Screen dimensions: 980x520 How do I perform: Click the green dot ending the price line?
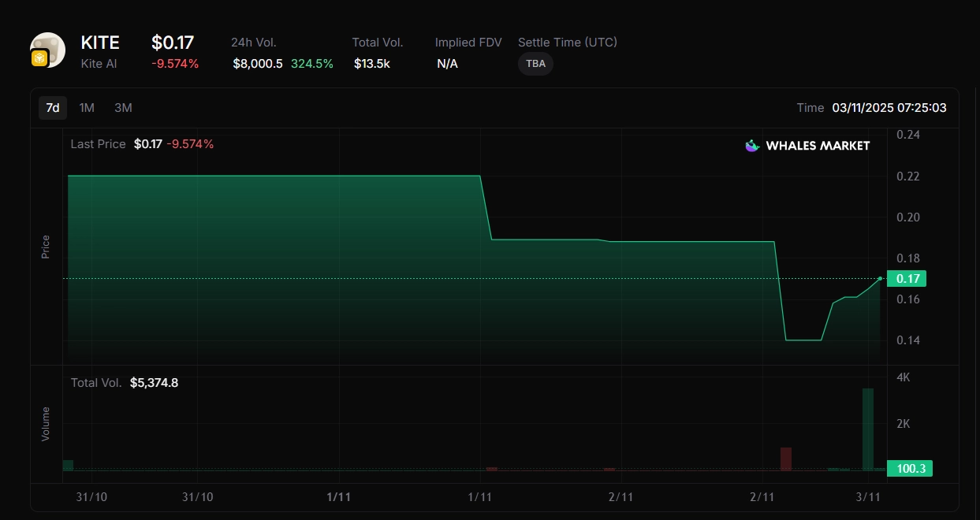[x=880, y=279]
